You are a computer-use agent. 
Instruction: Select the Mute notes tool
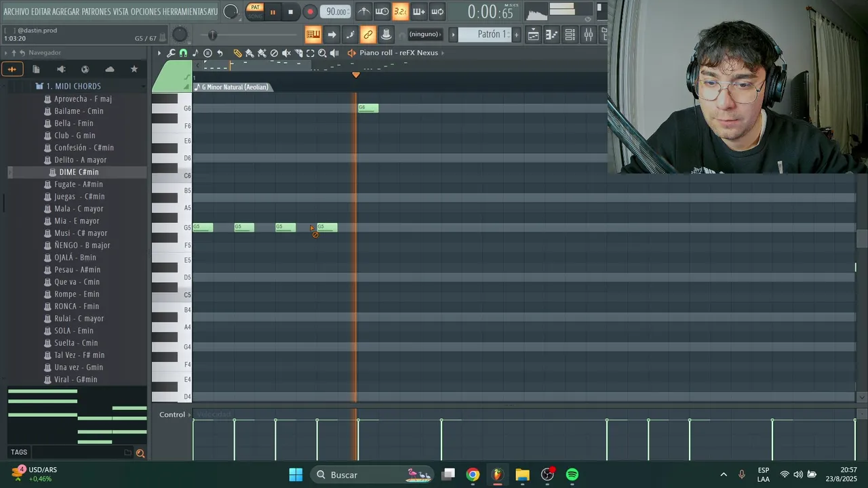pyautogui.click(x=286, y=53)
